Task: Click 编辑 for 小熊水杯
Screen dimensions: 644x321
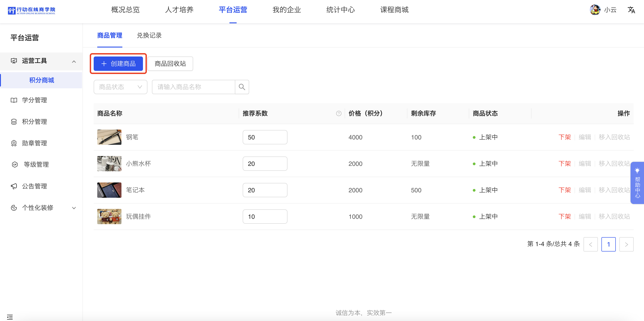Action: (585, 164)
